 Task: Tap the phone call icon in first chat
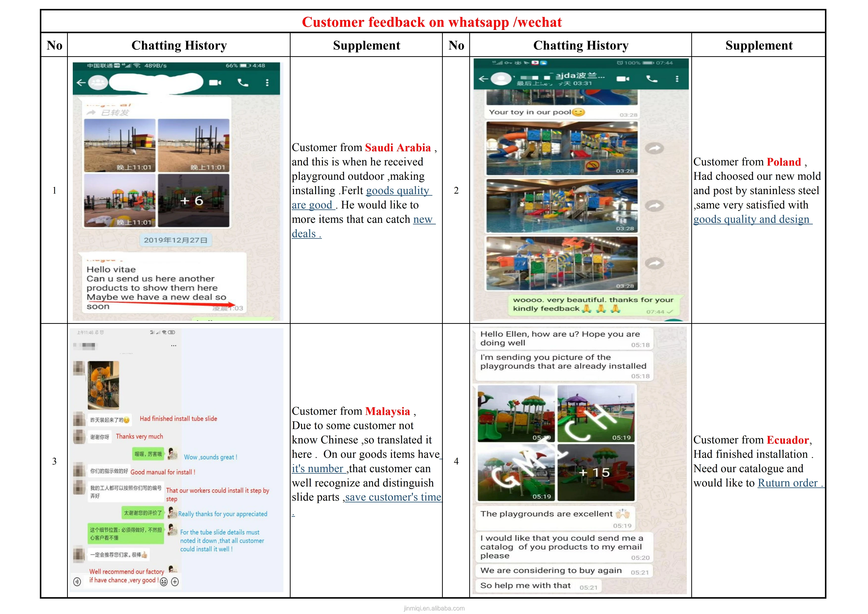[x=243, y=82]
